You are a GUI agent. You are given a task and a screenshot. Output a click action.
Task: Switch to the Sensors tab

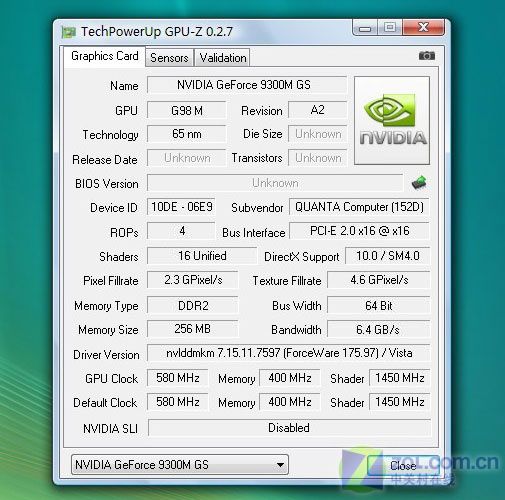pyautogui.click(x=169, y=58)
